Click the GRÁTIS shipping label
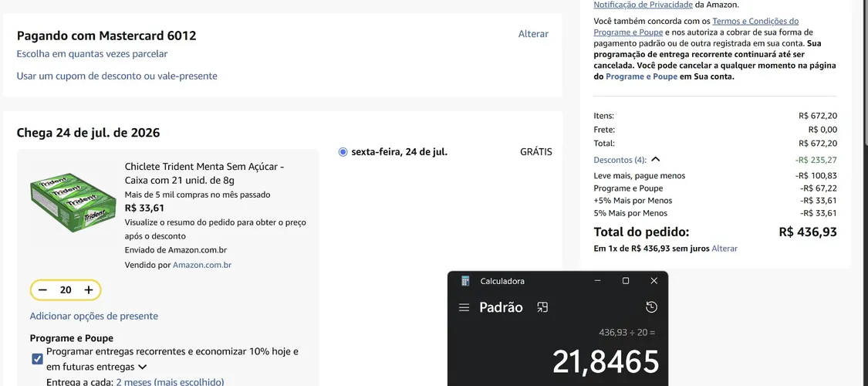 pyautogui.click(x=536, y=152)
